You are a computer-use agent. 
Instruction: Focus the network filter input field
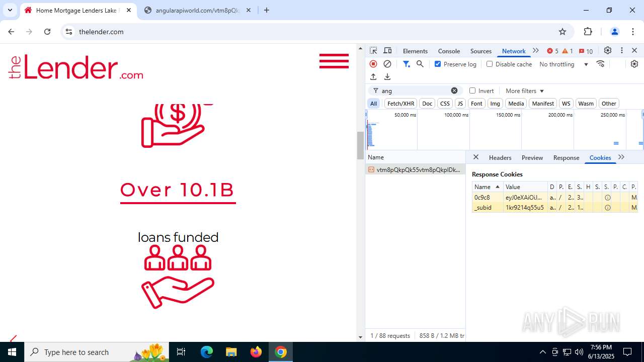(415, 90)
